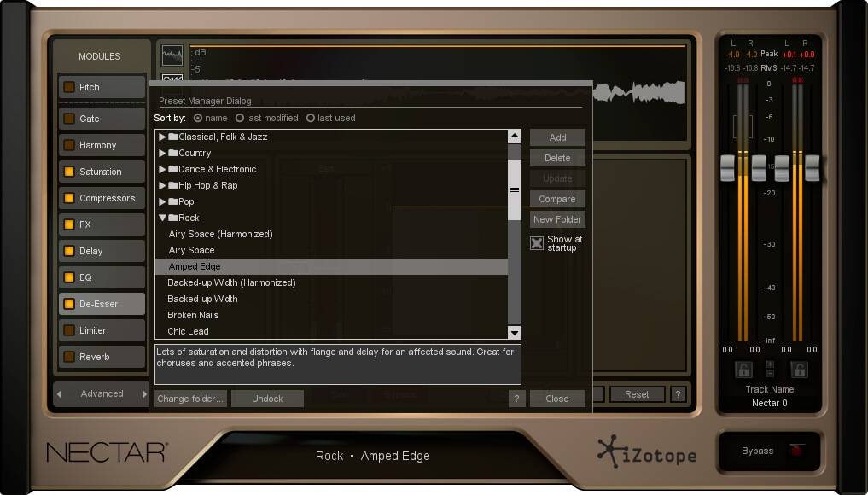
Task: Click the preset list scroll down arrow
Action: coord(515,333)
